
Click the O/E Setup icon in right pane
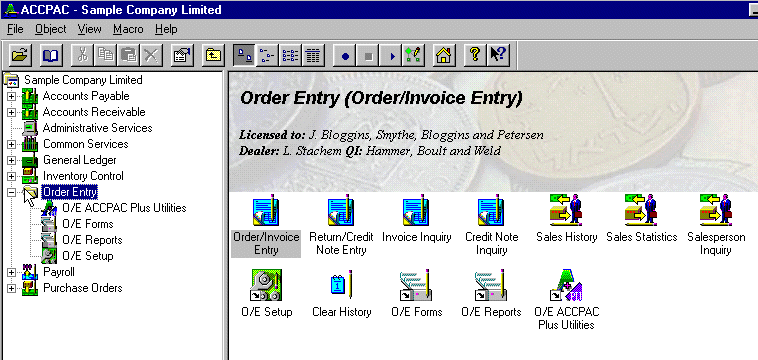[266, 285]
